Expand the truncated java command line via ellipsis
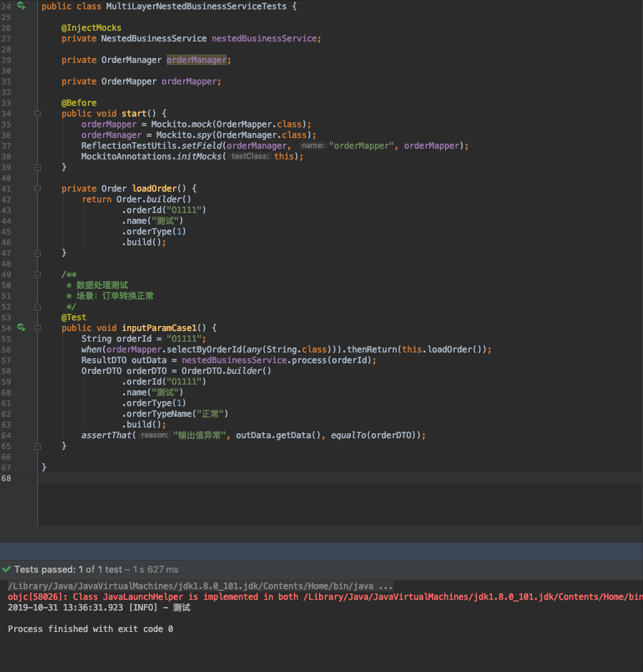The width and height of the screenshot is (643, 672). (x=383, y=585)
